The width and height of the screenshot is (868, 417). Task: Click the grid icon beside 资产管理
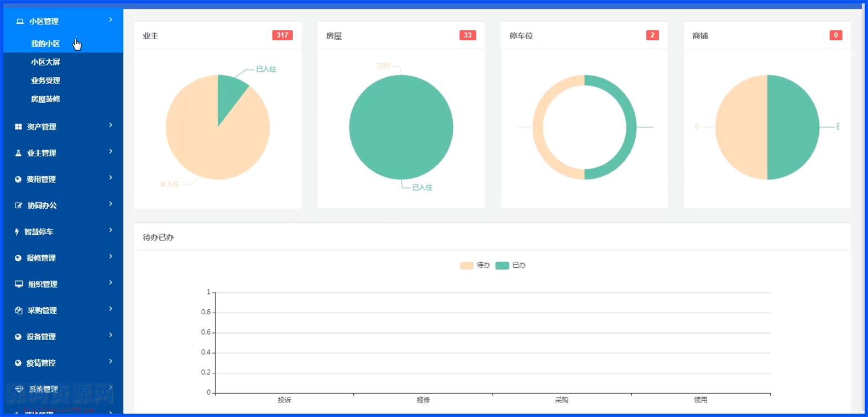(x=18, y=127)
